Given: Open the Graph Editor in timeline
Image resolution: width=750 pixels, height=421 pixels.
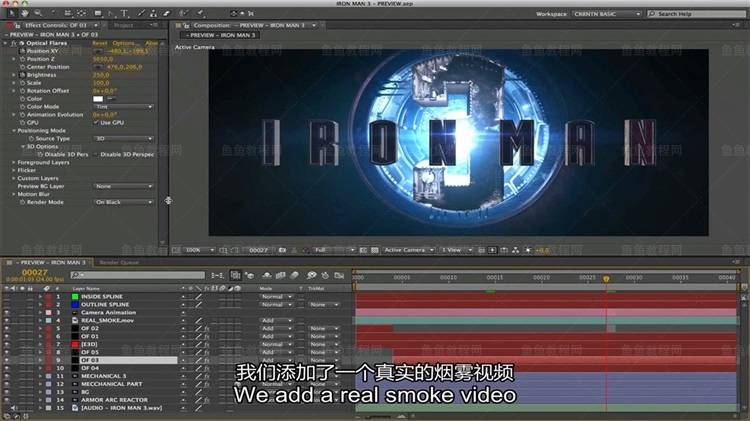Looking at the screenshot, I should [339, 276].
